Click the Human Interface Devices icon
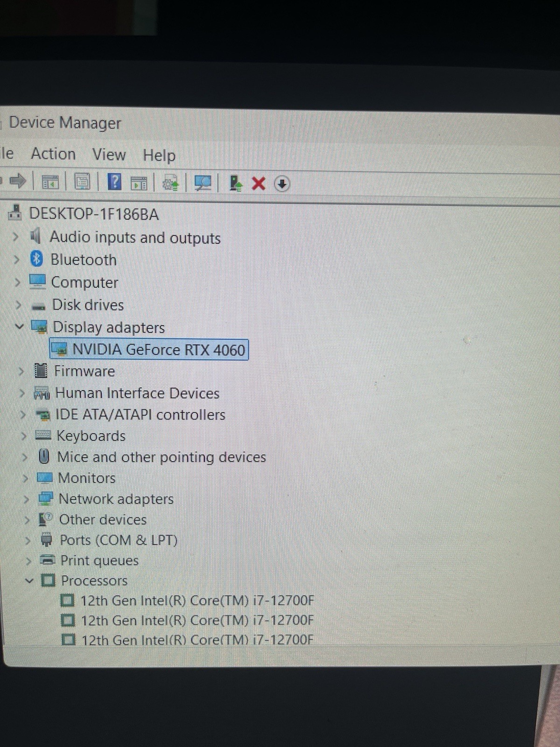The image size is (560, 747). click(42, 393)
